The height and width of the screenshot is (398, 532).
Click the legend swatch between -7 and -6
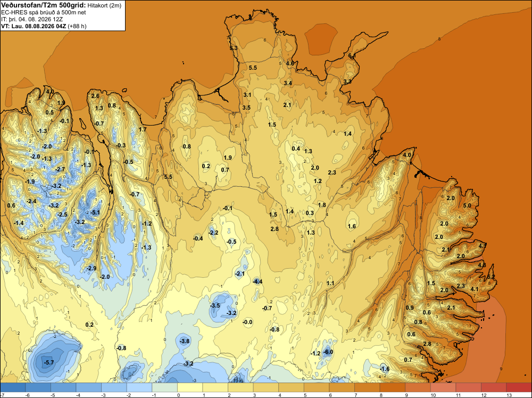(13, 387)
